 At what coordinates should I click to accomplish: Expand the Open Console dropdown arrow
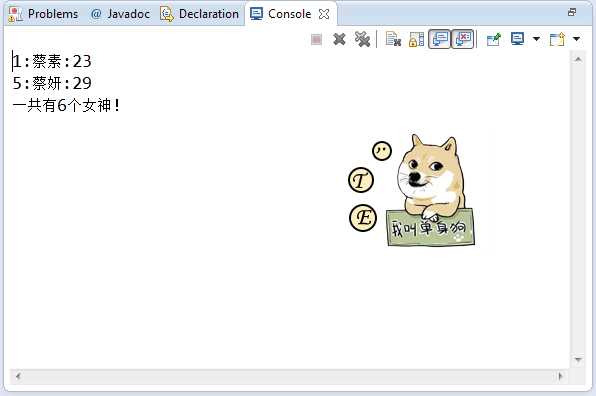(577, 39)
